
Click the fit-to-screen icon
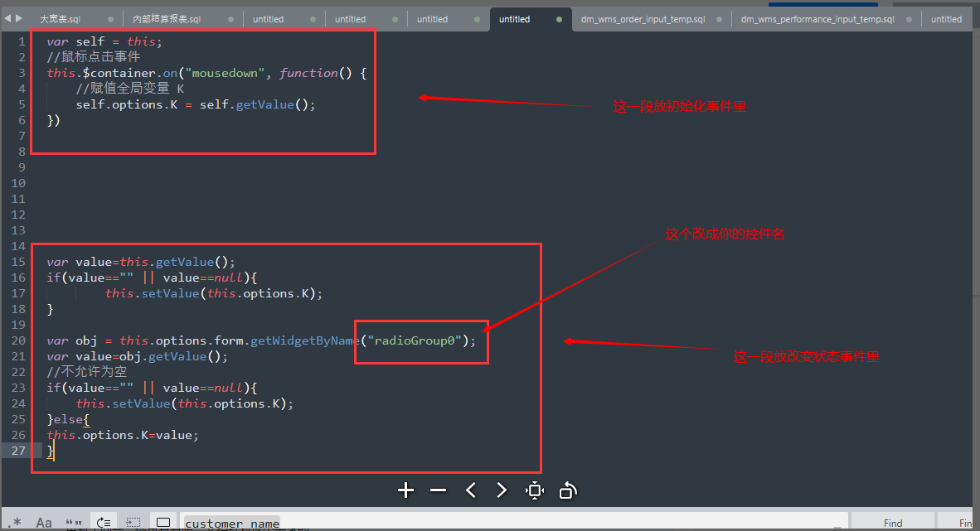click(535, 490)
